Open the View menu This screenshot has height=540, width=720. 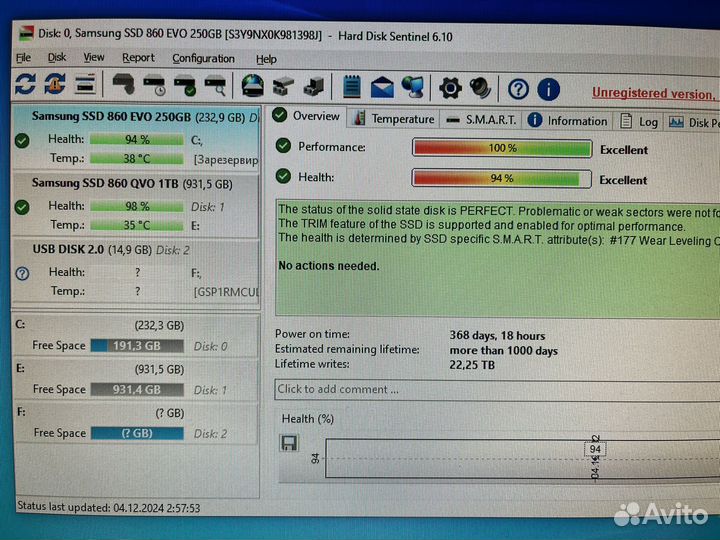coord(94,57)
